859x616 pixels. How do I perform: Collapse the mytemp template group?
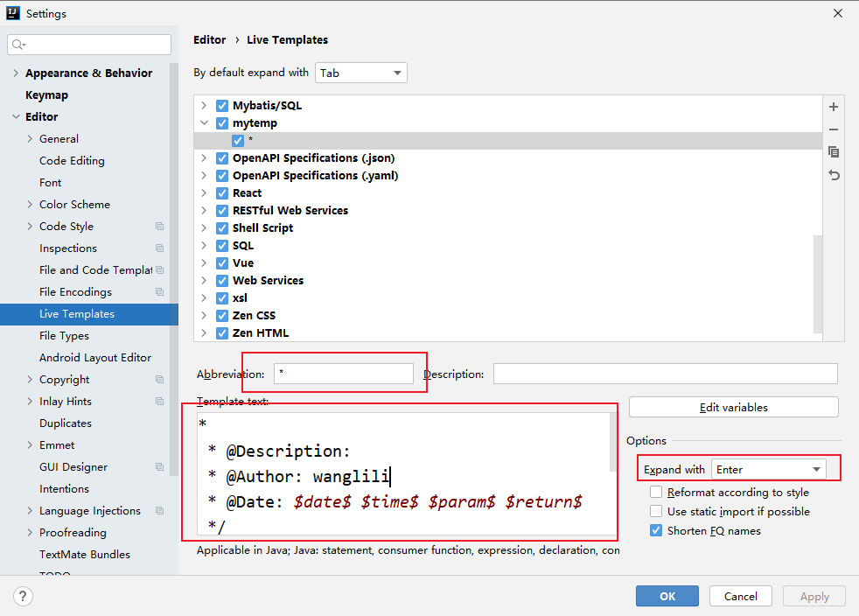(x=204, y=123)
